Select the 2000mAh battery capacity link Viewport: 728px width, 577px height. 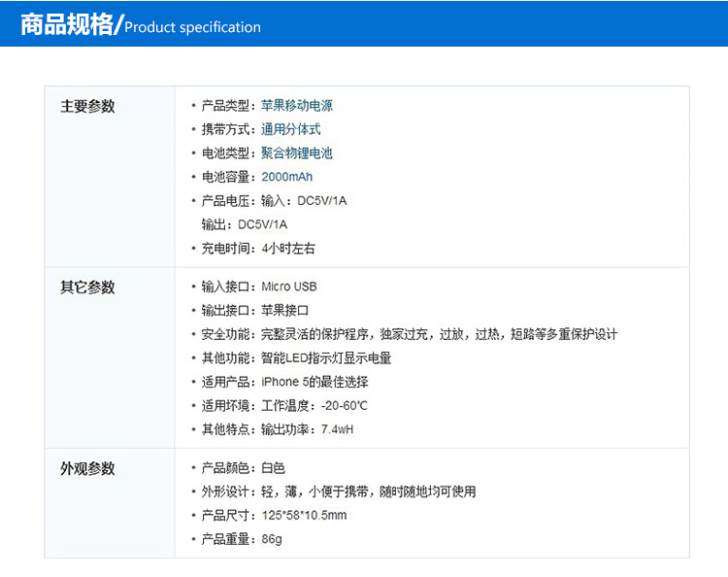pyautogui.click(x=287, y=177)
